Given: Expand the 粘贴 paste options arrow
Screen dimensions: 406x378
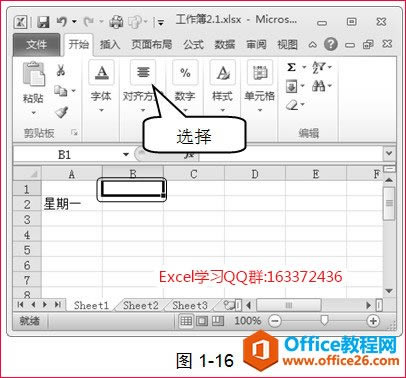Looking at the screenshot, I should (x=33, y=113).
